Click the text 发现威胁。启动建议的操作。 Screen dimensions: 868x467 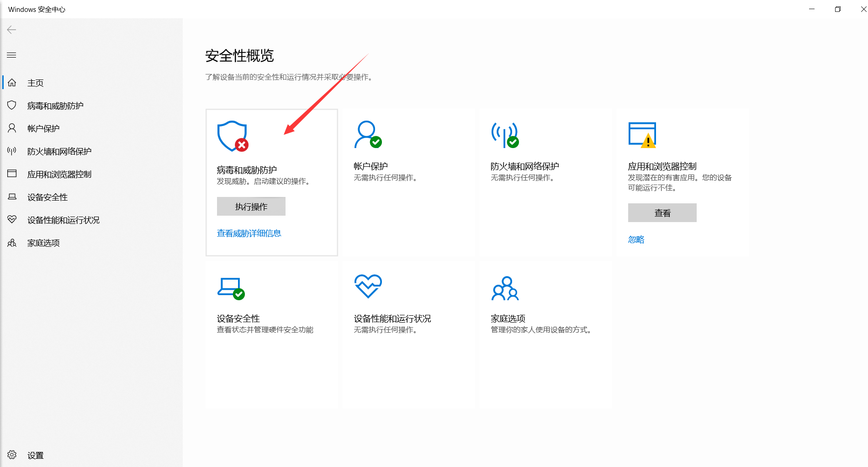(x=265, y=181)
